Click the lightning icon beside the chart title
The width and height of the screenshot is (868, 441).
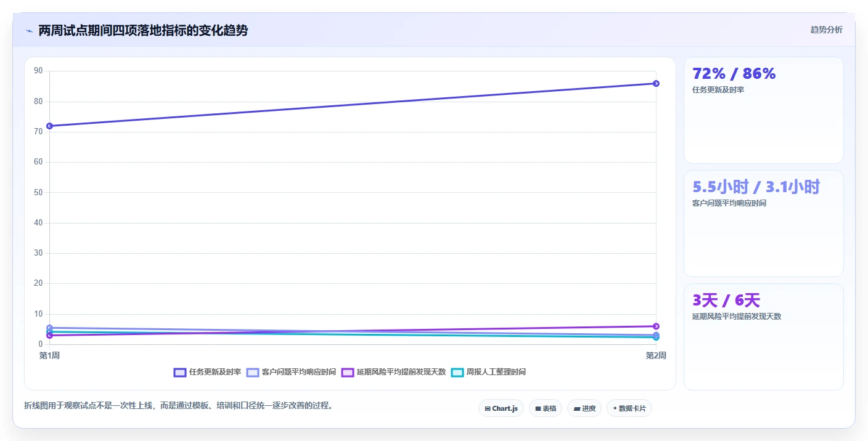[29, 31]
